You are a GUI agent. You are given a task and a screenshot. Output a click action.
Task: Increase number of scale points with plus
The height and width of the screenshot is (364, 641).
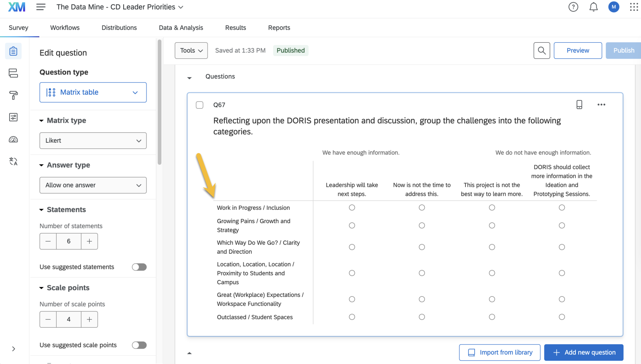[89, 319]
